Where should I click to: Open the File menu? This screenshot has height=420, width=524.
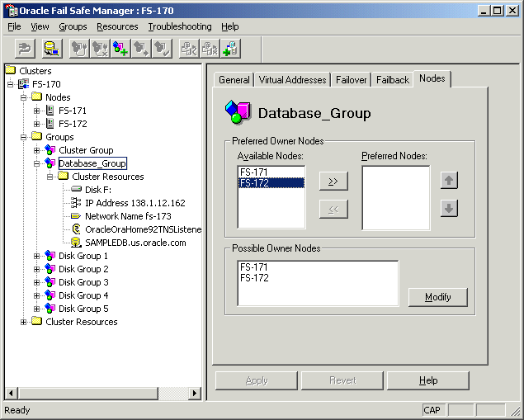(14, 26)
